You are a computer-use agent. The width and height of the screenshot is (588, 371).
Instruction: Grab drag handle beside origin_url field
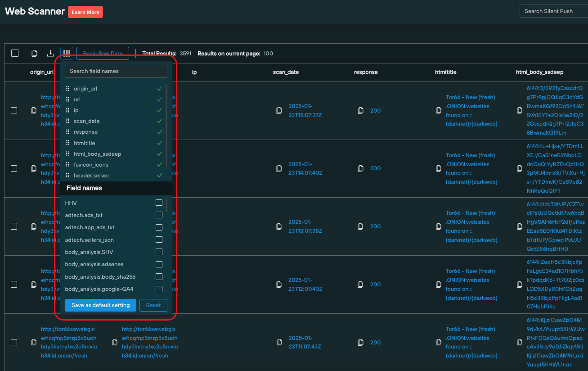[x=68, y=89]
